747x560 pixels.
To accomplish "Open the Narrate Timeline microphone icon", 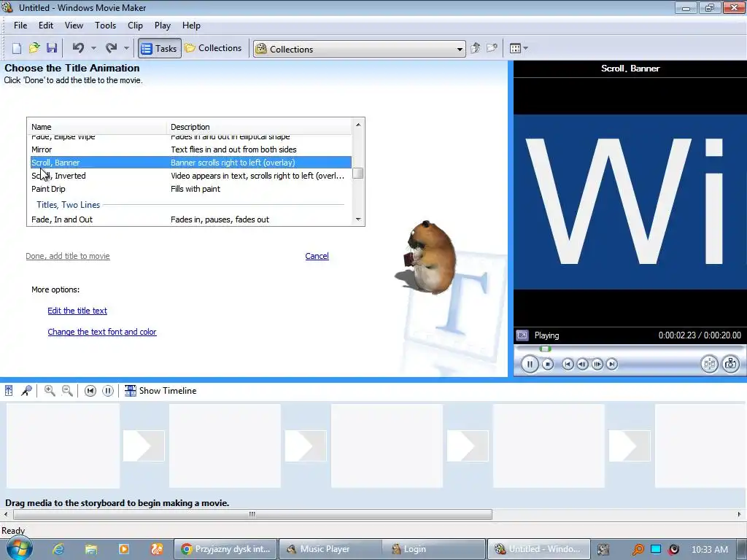I will (x=26, y=391).
